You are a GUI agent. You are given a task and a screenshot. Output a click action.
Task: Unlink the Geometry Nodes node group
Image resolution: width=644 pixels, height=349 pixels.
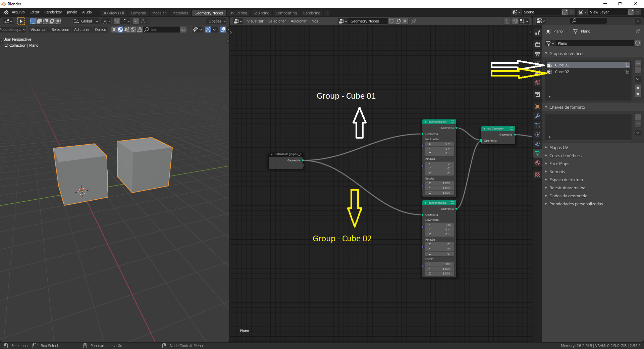pyautogui.click(x=405, y=21)
